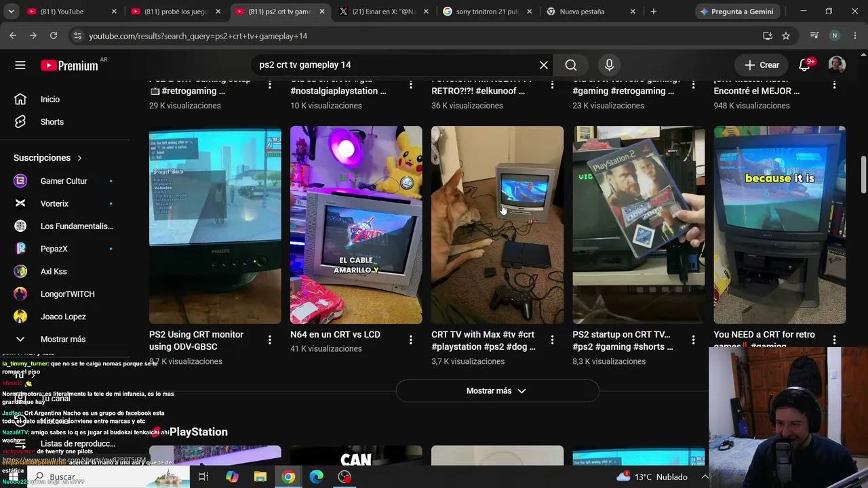Switch to the '(811) YouTube' tab
The image size is (868, 488).
(72, 12)
